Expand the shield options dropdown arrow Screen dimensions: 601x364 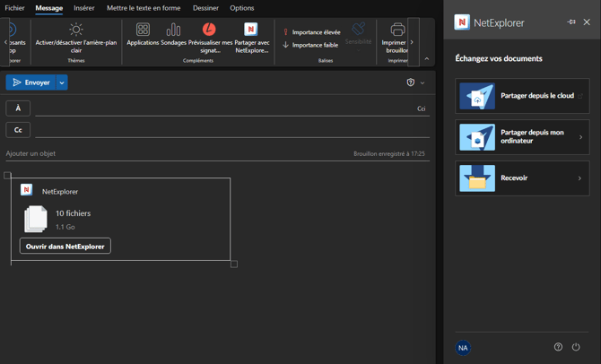pyautogui.click(x=422, y=82)
